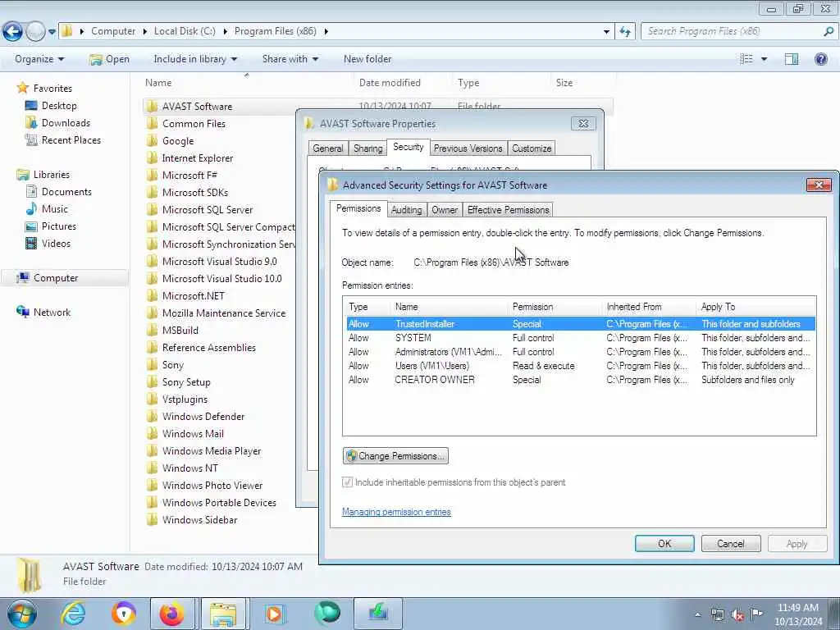Switch to Previous Versions tab
840x630 pixels.
[468, 148]
